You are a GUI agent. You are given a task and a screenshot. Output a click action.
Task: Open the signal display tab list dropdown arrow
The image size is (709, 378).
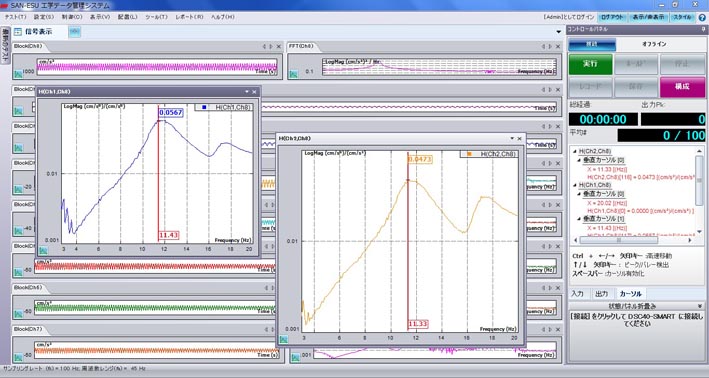pyautogui.click(x=559, y=32)
